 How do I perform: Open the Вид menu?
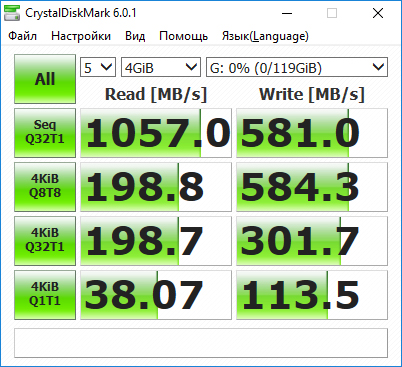135,36
